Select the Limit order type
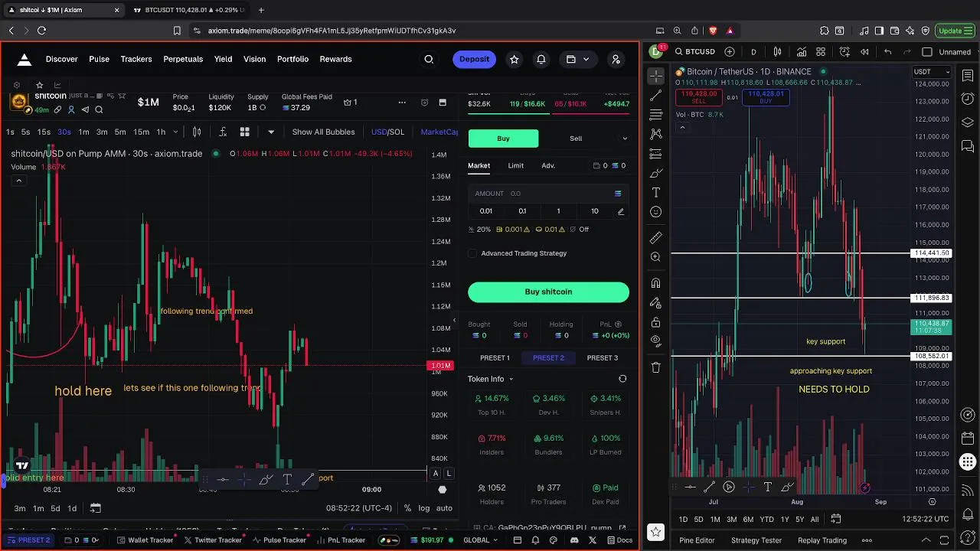 point(516,165)
